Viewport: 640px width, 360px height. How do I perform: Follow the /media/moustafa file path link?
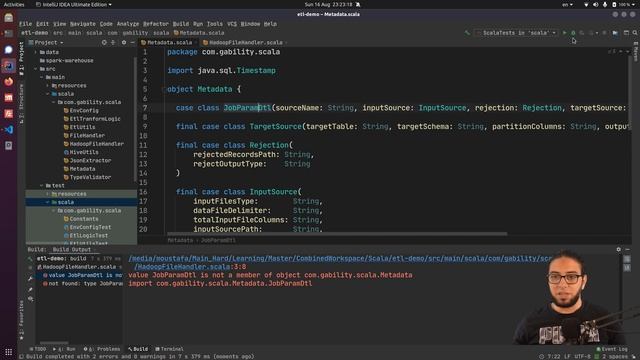pos(341,258)
